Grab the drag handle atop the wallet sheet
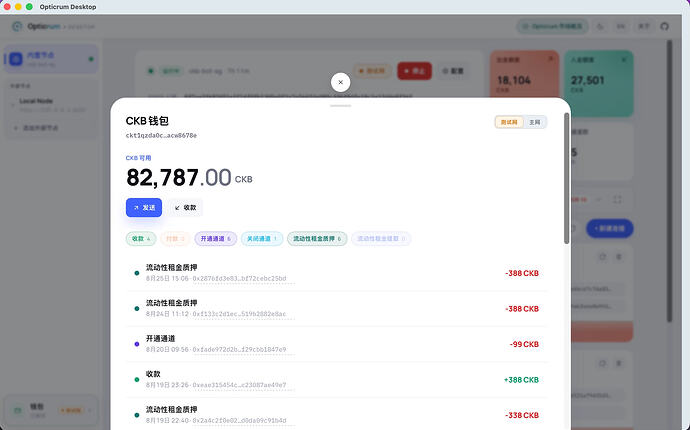This screenshot has height=430, width=690. tap(341, 106)
